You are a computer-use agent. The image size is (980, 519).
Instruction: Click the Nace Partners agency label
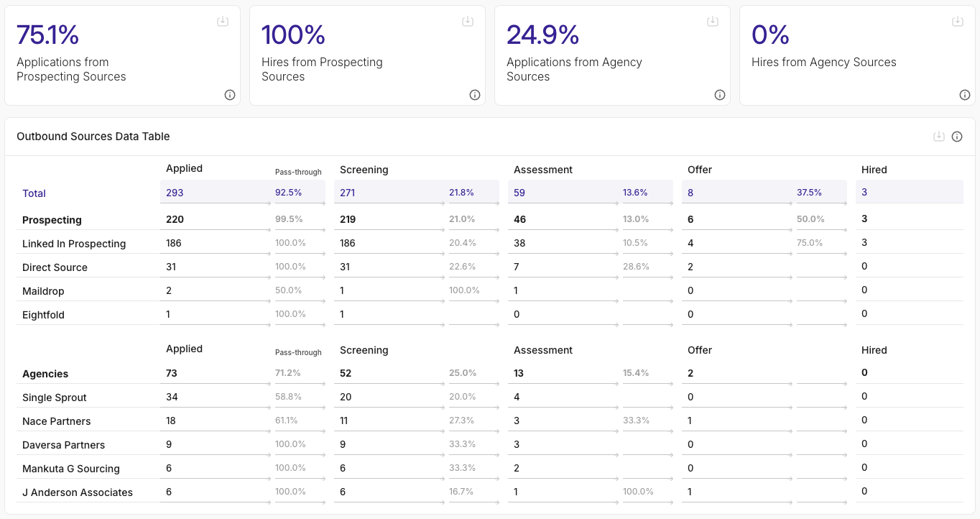pyautogui.click(x=57, y=421)
